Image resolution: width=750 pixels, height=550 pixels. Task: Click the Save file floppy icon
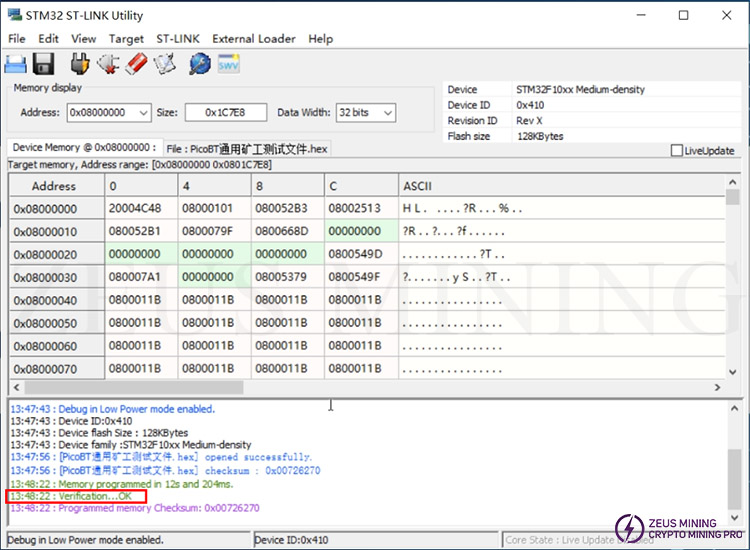(43, 64)
